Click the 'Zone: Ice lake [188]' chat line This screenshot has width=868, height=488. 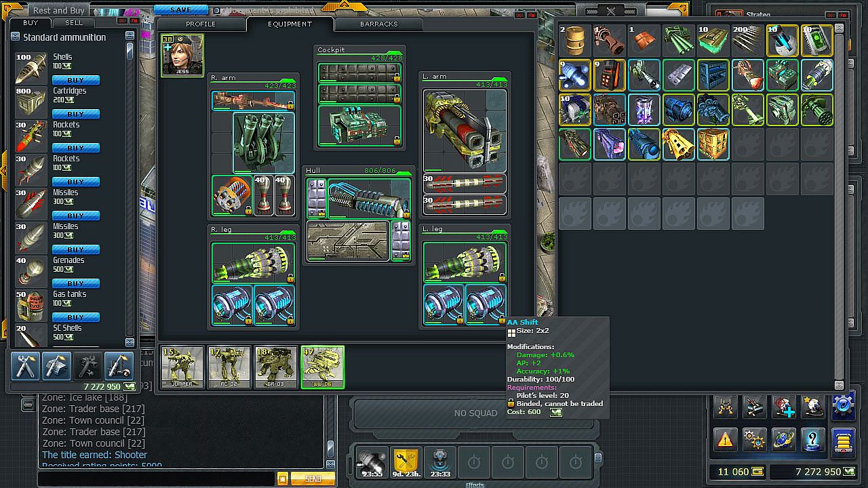(x=85, y=397)
